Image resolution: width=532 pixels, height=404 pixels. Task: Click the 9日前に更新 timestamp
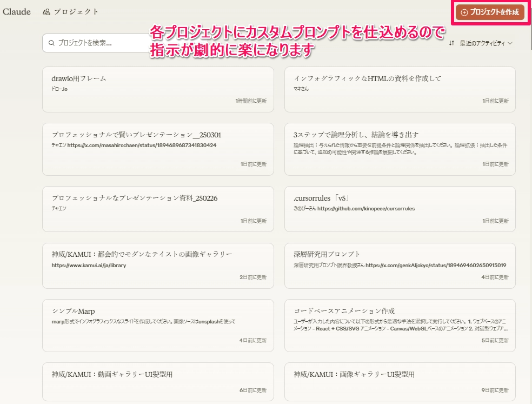495,390
